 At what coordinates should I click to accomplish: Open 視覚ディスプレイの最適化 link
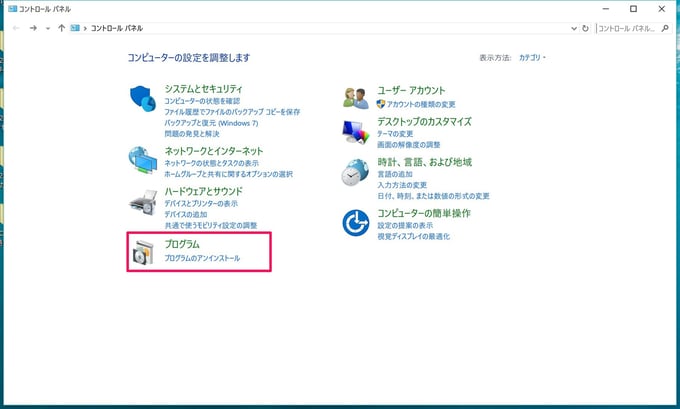[x=413, y=236]
